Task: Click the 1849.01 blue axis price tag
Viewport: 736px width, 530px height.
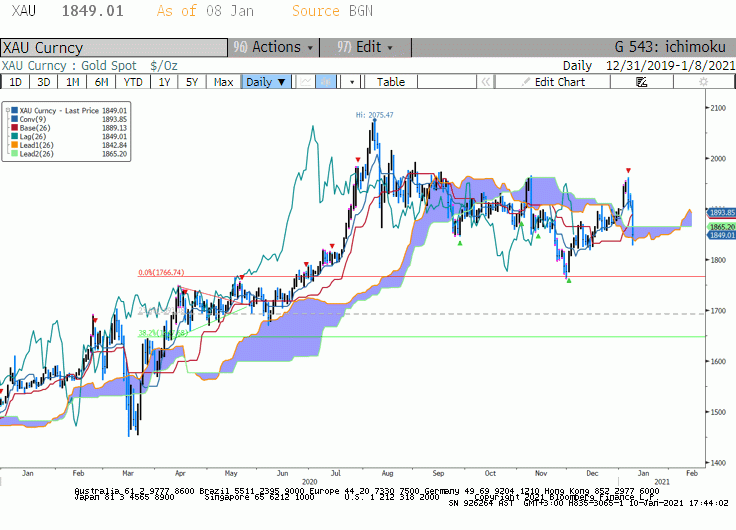Action: click(722, 235)
